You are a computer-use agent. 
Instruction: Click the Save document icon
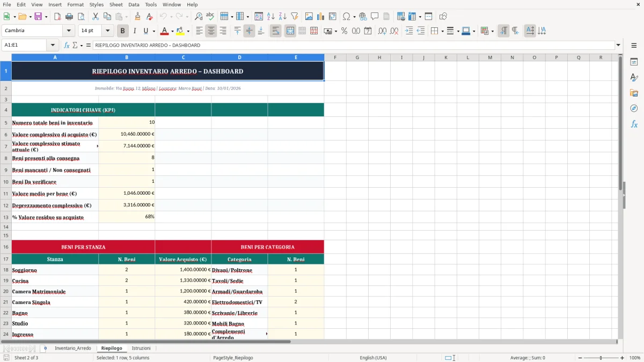point(38,17)
